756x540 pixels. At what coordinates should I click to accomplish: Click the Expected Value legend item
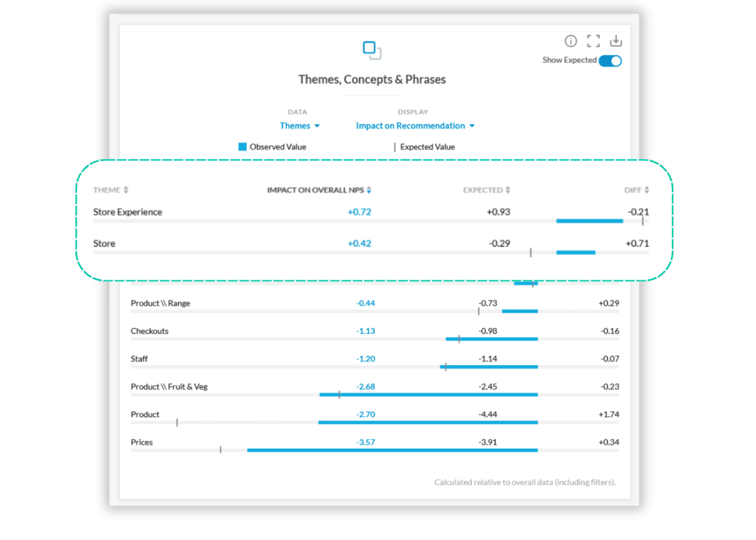point(427,147)
